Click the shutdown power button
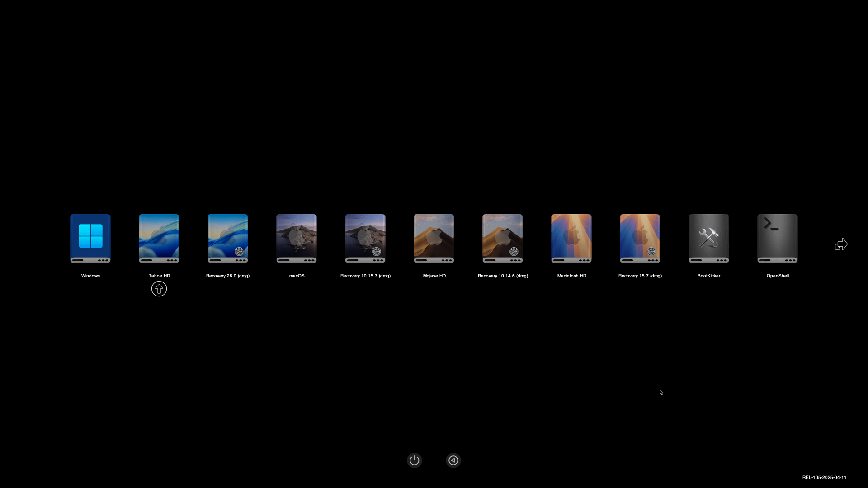The height and width of the screenshot is (488, 868). click(415, 460)
